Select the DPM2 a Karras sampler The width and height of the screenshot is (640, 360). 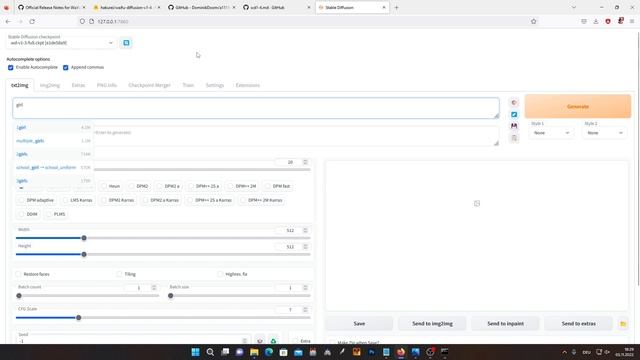coord(160,200)
